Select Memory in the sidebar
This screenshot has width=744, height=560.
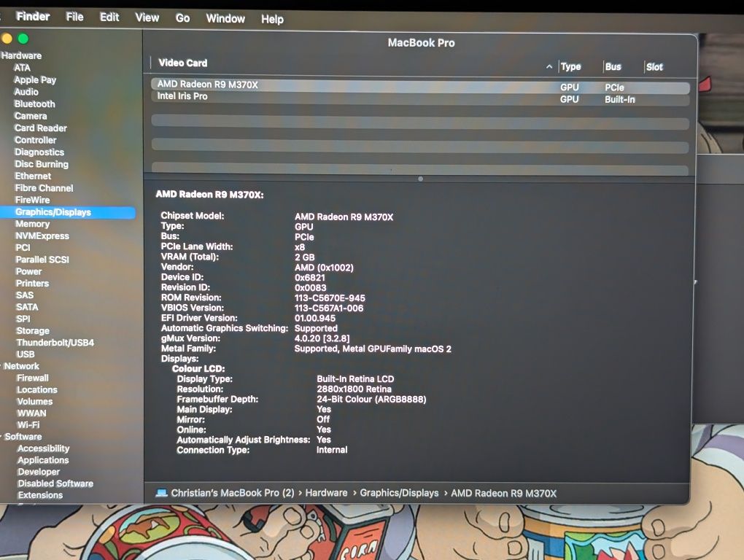click(x=32, y=224)
